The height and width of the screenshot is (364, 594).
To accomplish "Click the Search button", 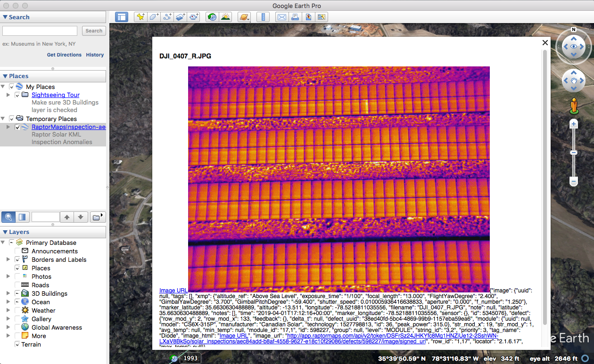I will (94, 31).
